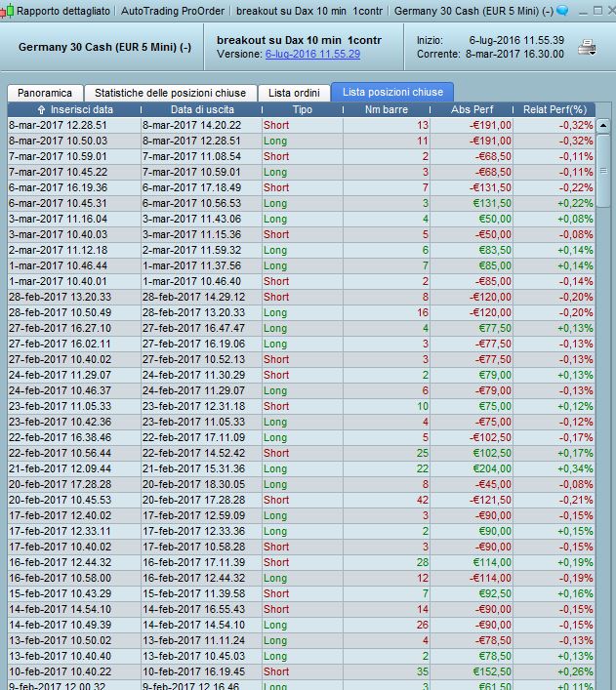
Task: Click exit date 1-mar-2017 10.46.40
Action: [x=191, y=282]
